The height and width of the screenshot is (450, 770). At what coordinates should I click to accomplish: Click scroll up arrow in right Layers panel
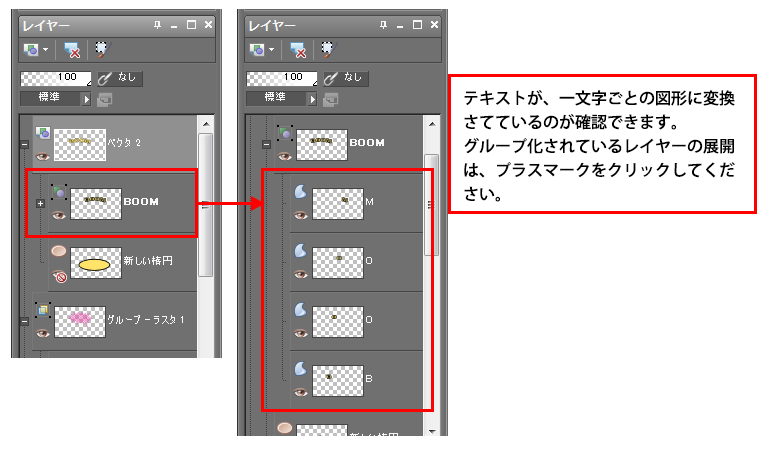click(x=432, y=124)
